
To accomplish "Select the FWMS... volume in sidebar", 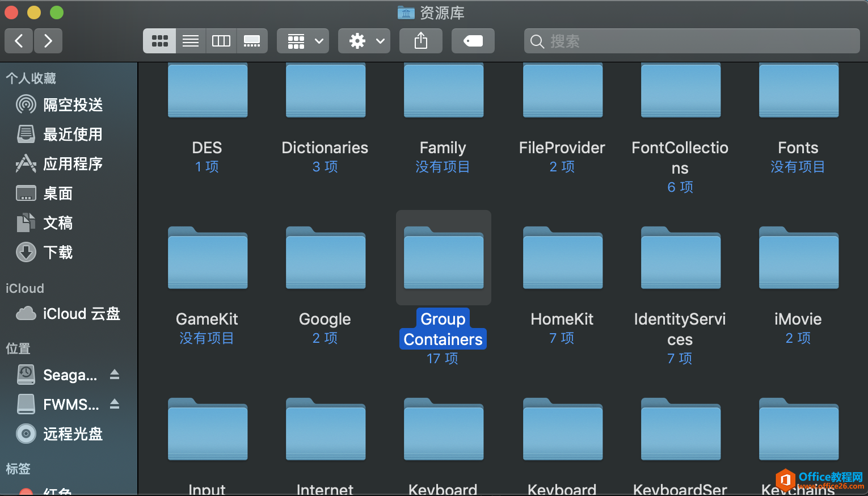I will pos(57,405).
